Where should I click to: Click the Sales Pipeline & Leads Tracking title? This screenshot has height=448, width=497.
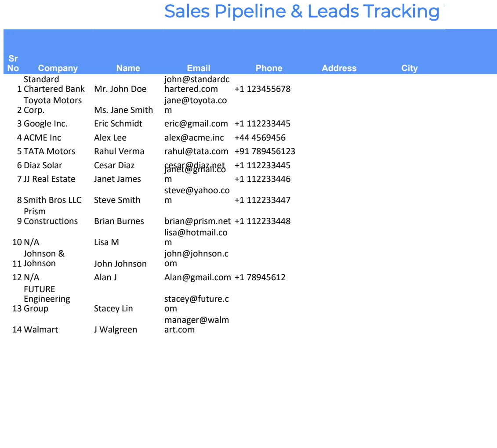302,11
